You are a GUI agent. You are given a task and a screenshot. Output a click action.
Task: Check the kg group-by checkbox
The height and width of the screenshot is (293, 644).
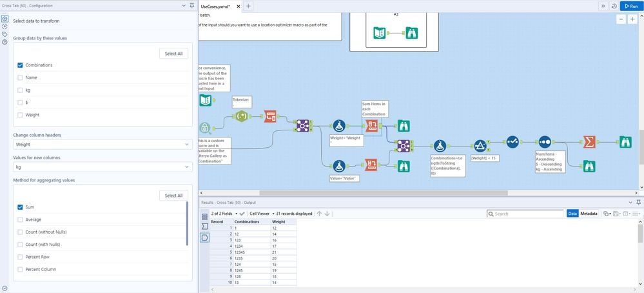(x=20, y=90)
